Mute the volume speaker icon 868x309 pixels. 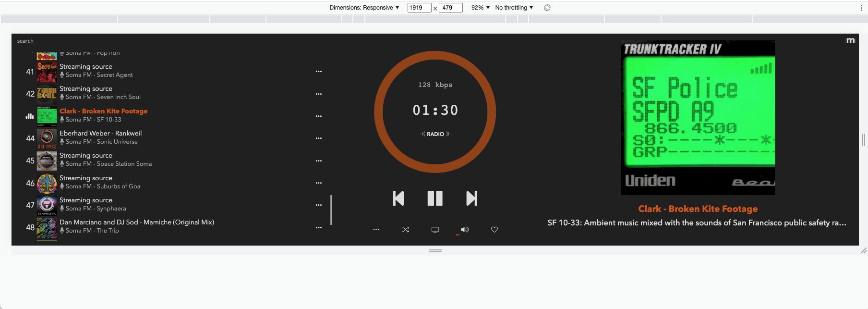(x=465, y=230)
